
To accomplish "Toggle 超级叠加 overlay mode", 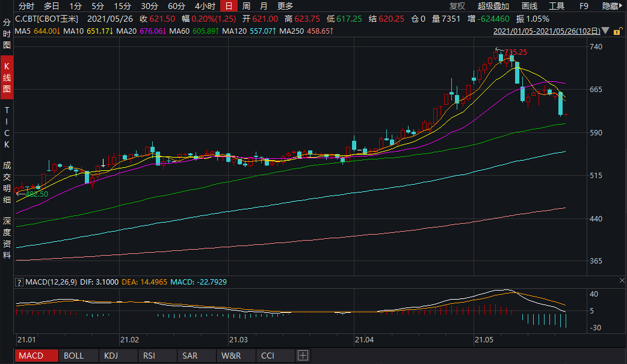I will [493, 6].
